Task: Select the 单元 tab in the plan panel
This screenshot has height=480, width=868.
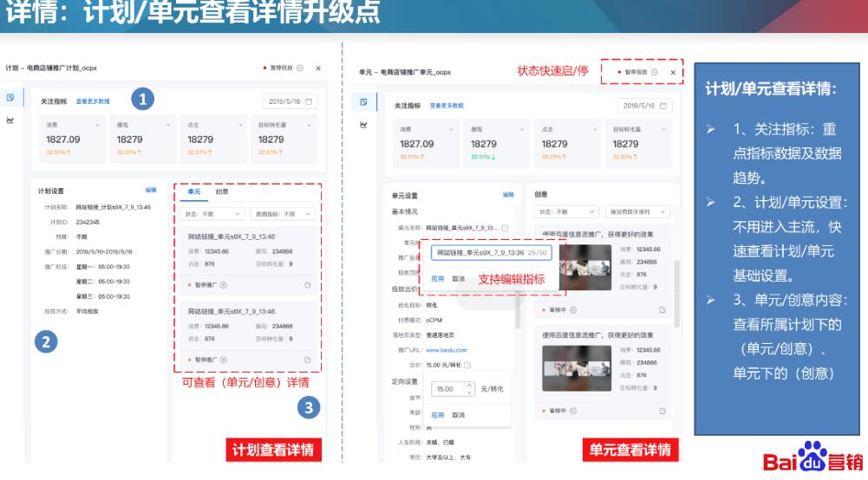Action: (x=193, y=191)
